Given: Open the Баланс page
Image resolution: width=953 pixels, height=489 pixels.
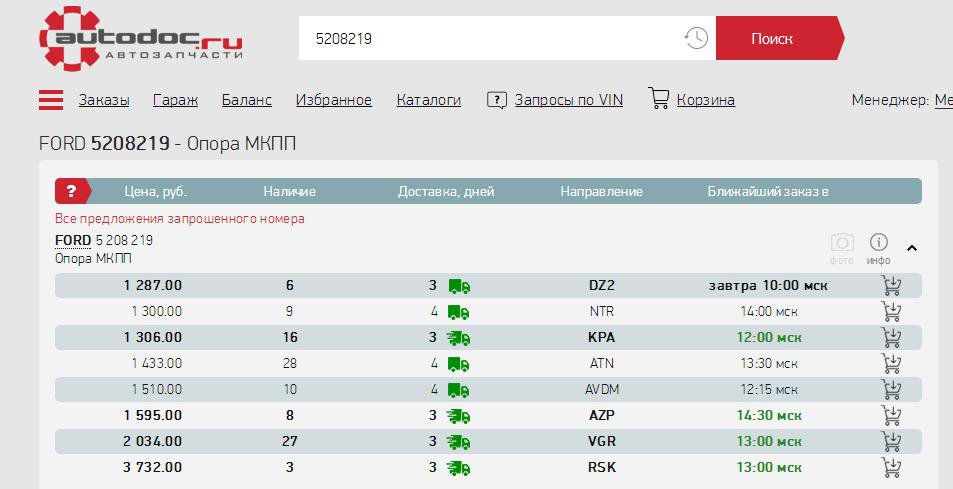Looking at the screenshot, I should (247, 100).
